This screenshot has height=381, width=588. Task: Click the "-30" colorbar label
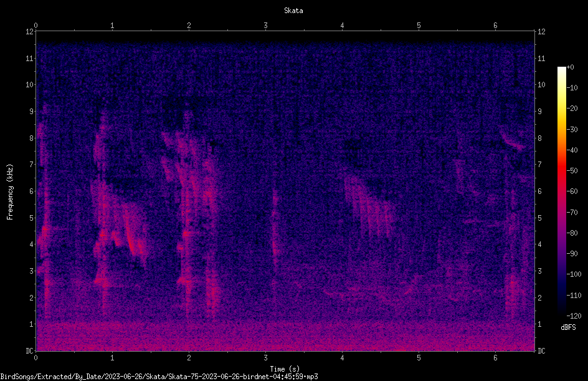click(572, 130)
